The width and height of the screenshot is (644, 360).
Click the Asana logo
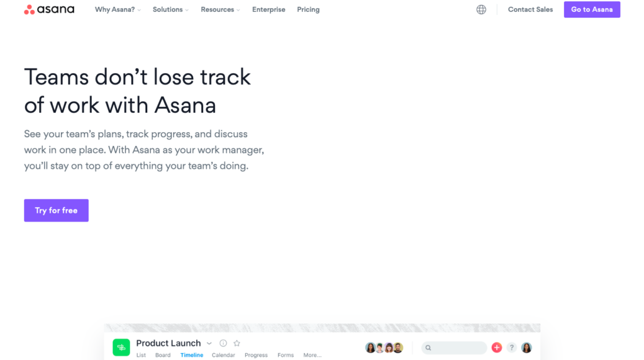[49, 9]
